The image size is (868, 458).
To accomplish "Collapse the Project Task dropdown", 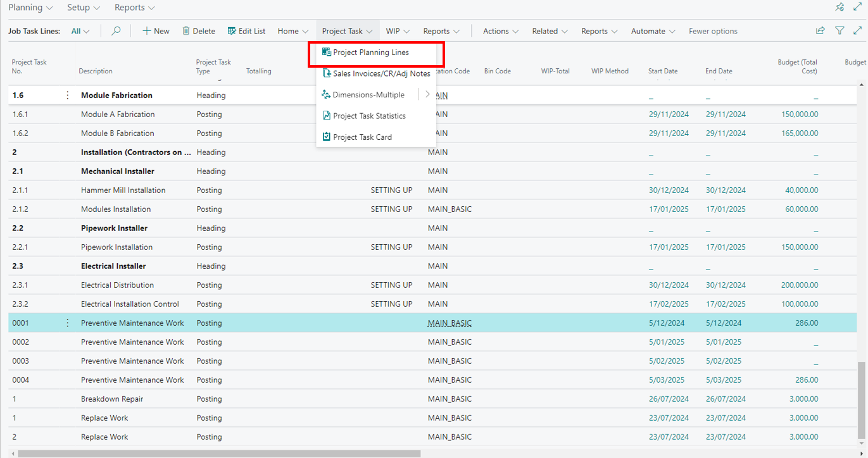I will tap(348, 31).
